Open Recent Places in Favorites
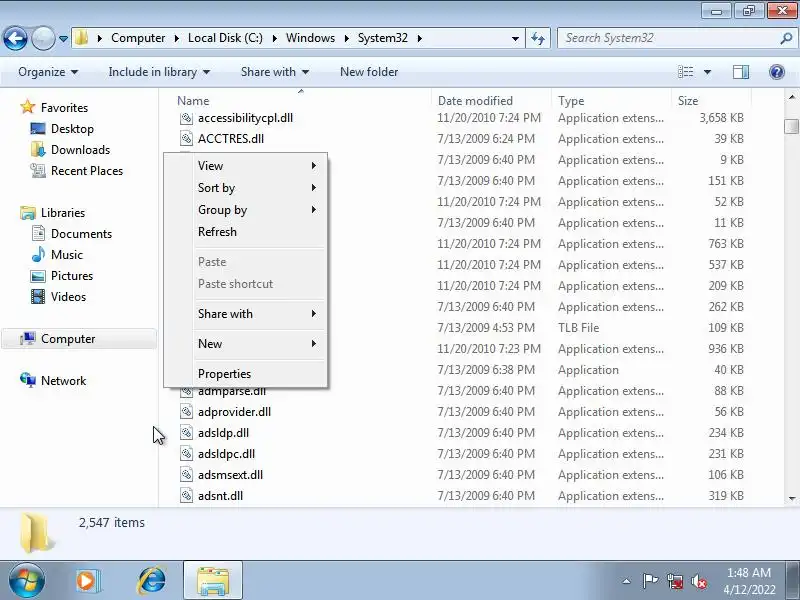Image resolution: width=800 pixels, height=600 pixels. [x=87, y=170]
